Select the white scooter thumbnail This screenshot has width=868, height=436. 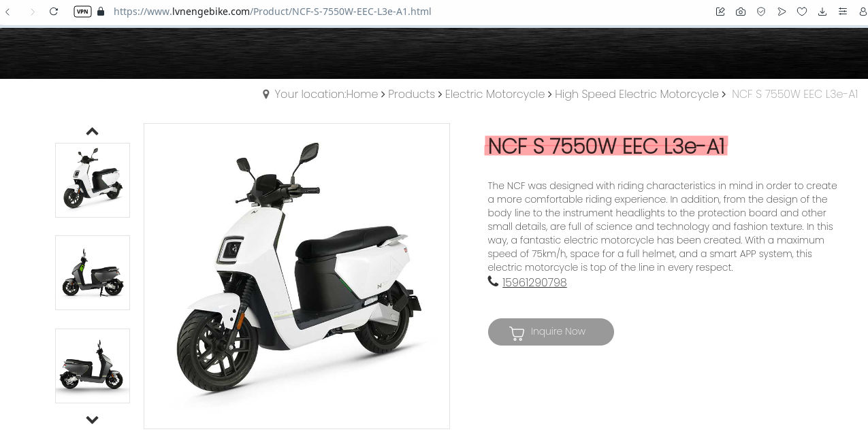93,180
